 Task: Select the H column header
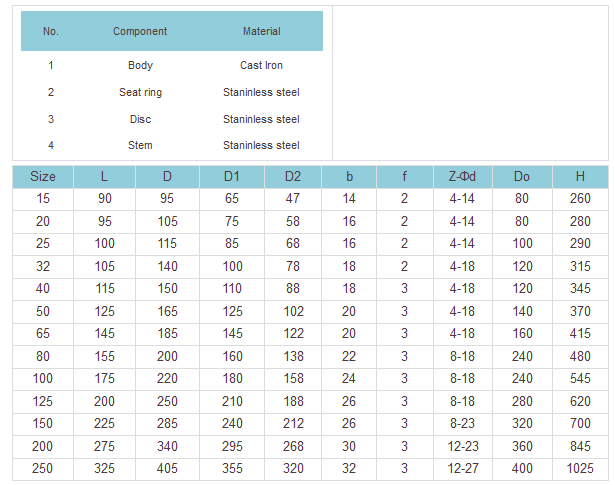(580, 177)
